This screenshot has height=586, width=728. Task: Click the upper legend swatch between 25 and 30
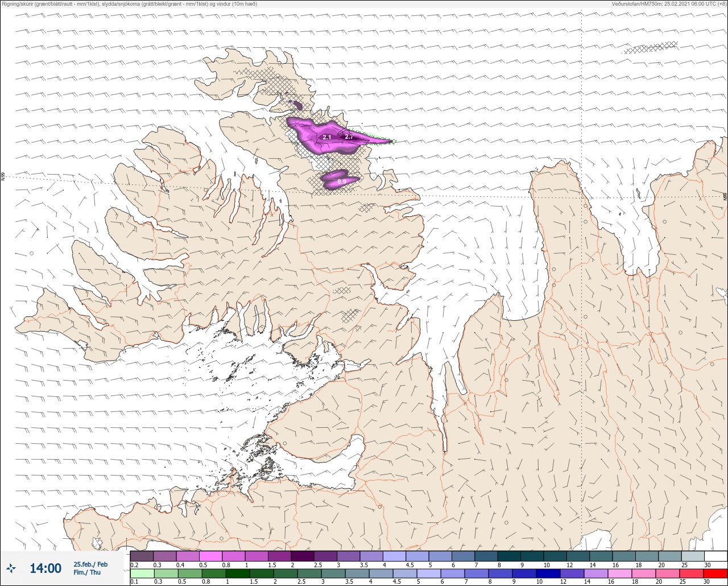tap(693, 556)
